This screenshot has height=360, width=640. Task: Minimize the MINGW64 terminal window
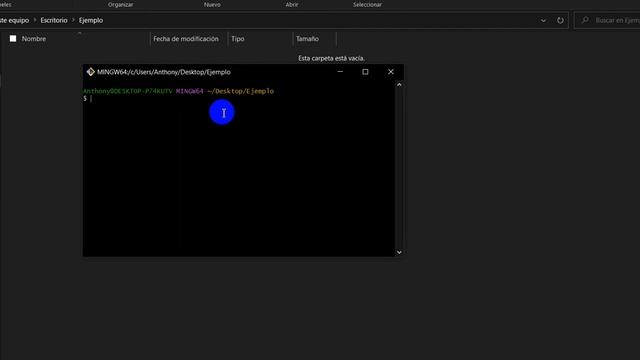340,72
